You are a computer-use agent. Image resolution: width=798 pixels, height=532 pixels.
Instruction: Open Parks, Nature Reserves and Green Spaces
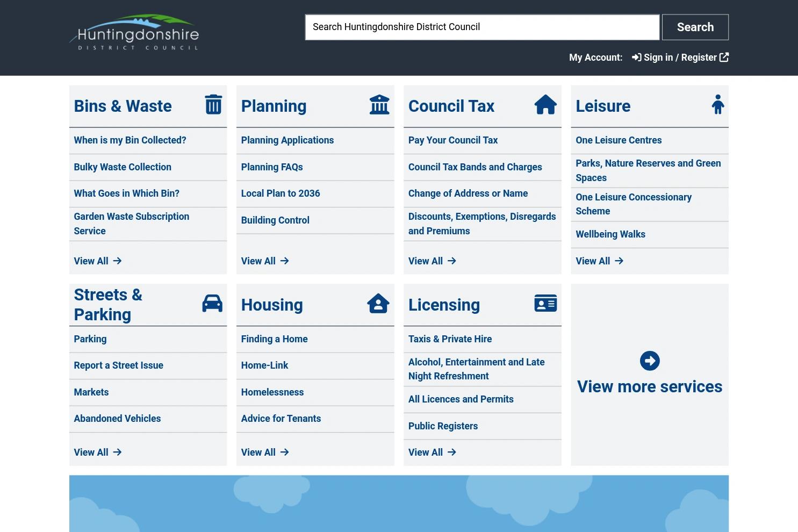tap(648, 170)
